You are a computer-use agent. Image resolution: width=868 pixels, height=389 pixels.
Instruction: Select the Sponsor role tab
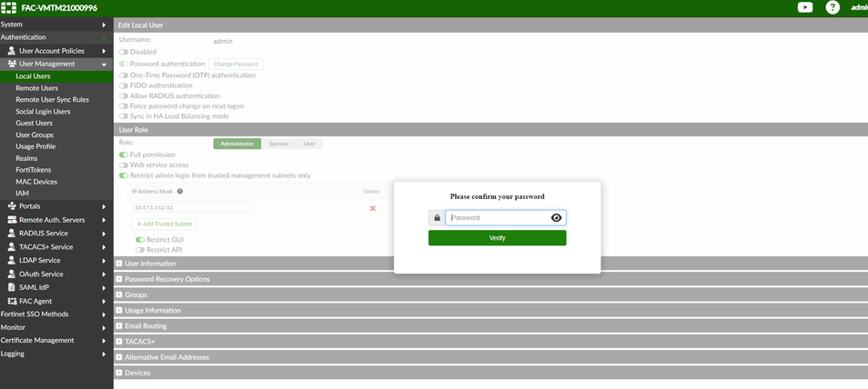[x=279, y=144]
